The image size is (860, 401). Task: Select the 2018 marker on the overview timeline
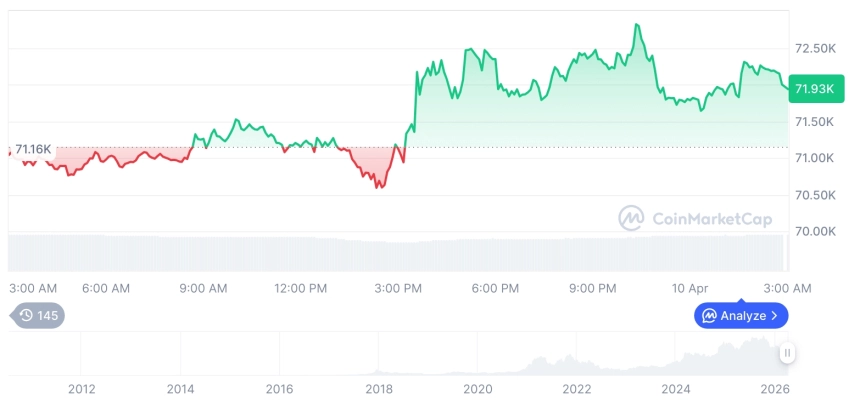point(378,389)
